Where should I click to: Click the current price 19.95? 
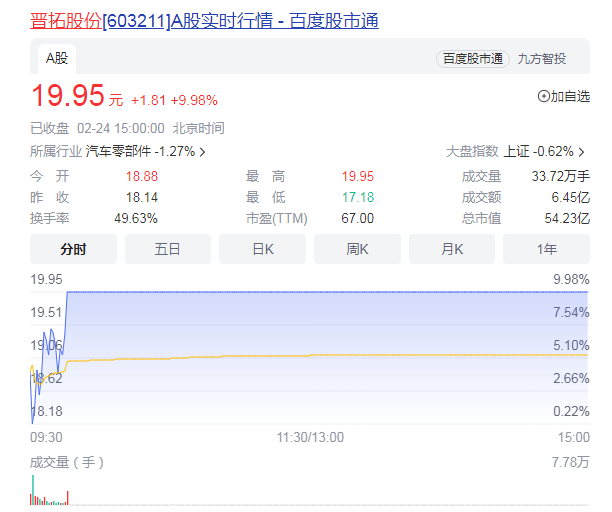[x=68, y=95]
